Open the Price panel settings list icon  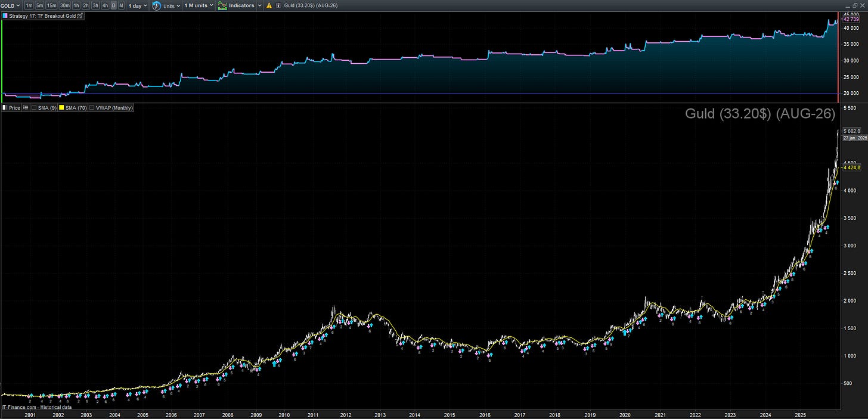pos(26,108)
